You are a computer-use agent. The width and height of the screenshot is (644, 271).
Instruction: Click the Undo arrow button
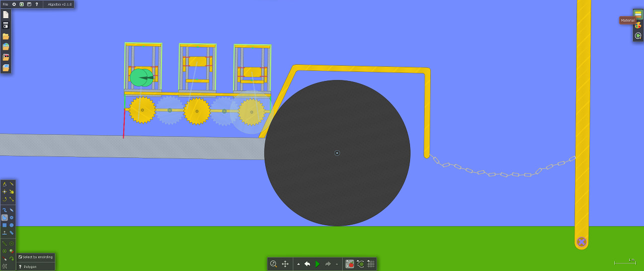tap(307, 264)
